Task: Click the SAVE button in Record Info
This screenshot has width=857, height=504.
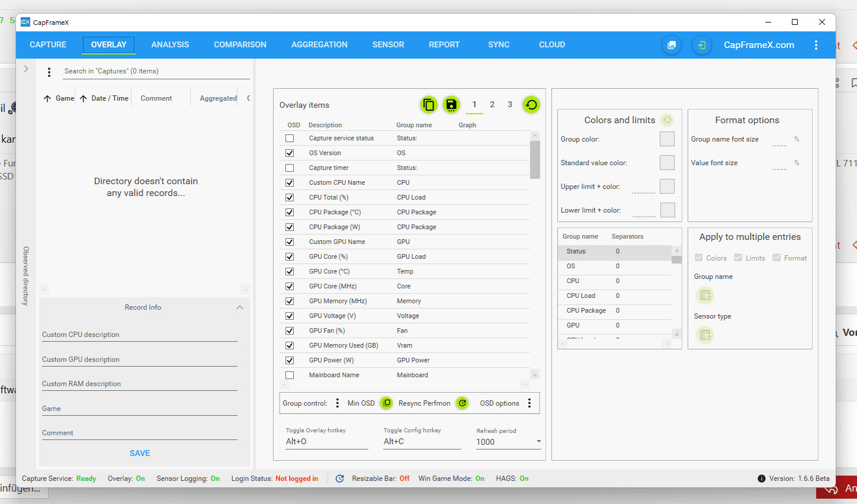Action: (x=140, y=453)
